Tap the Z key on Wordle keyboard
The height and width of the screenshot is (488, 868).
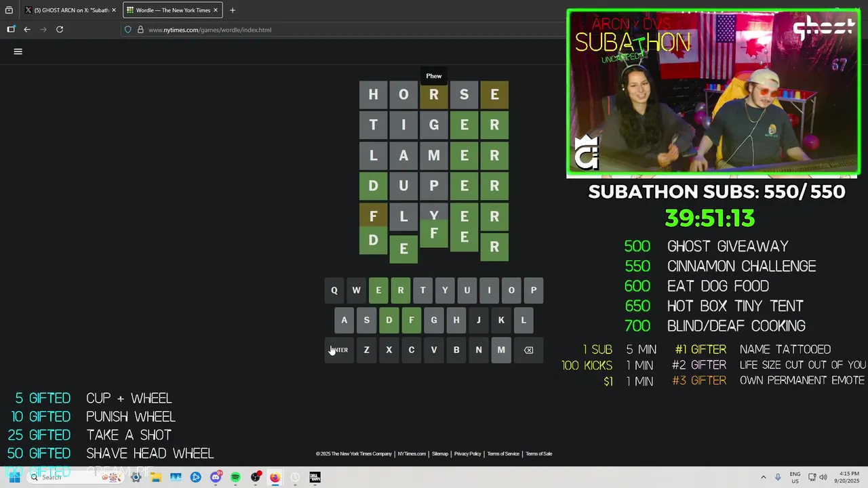367,350
